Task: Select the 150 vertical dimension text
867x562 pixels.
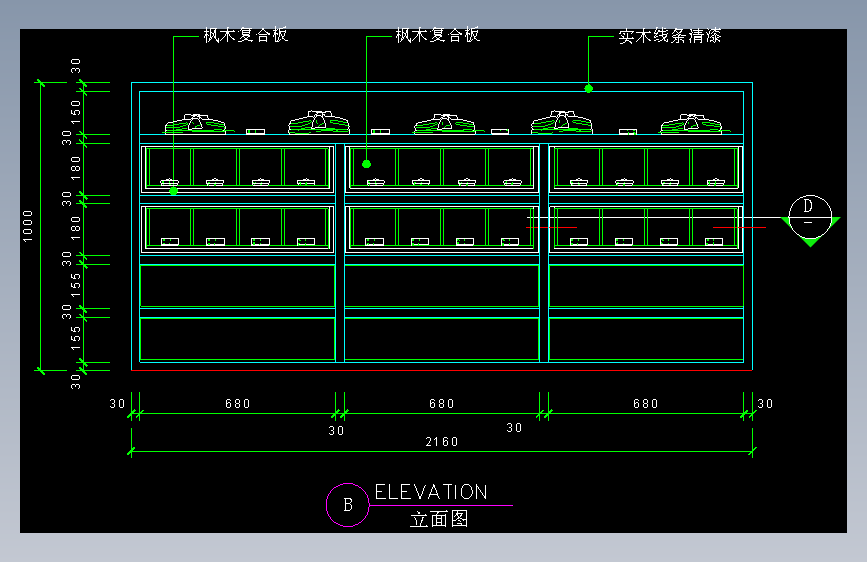Action: 76,112
